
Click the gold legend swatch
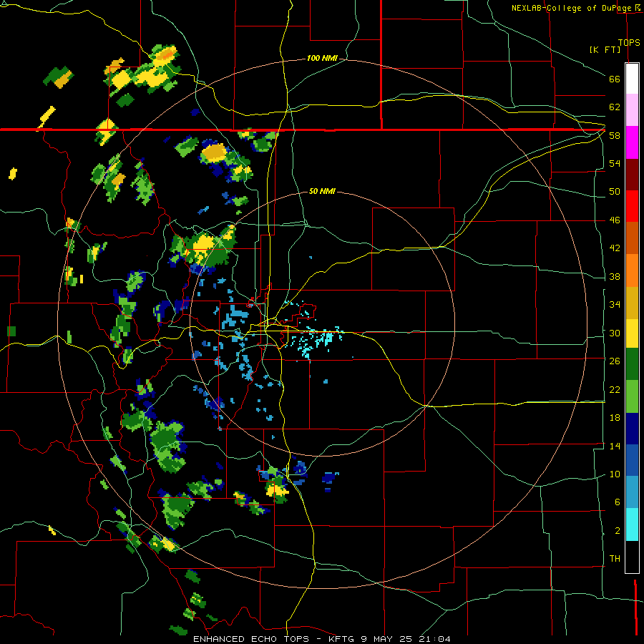point(632,302)
